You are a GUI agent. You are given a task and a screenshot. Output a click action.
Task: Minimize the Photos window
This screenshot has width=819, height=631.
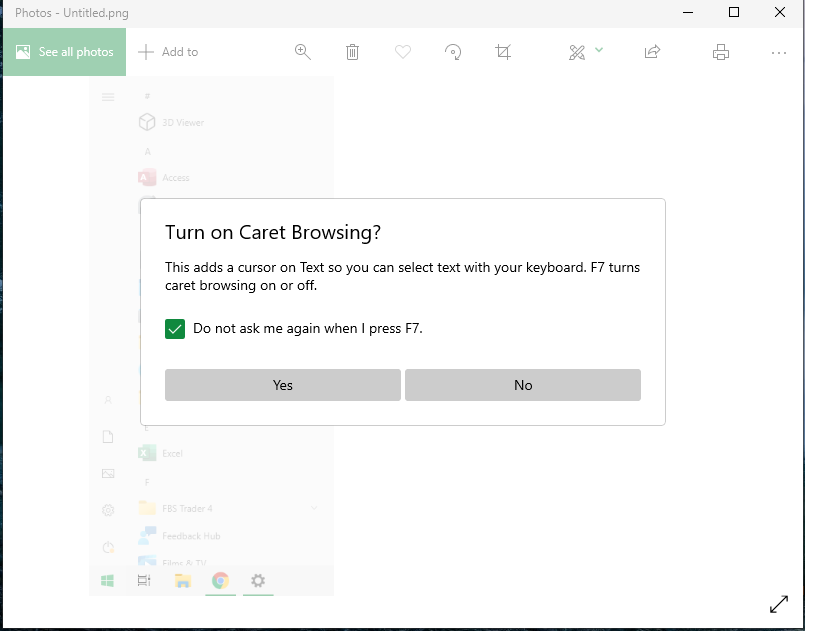pyautogui.click(x=688, y=13)
